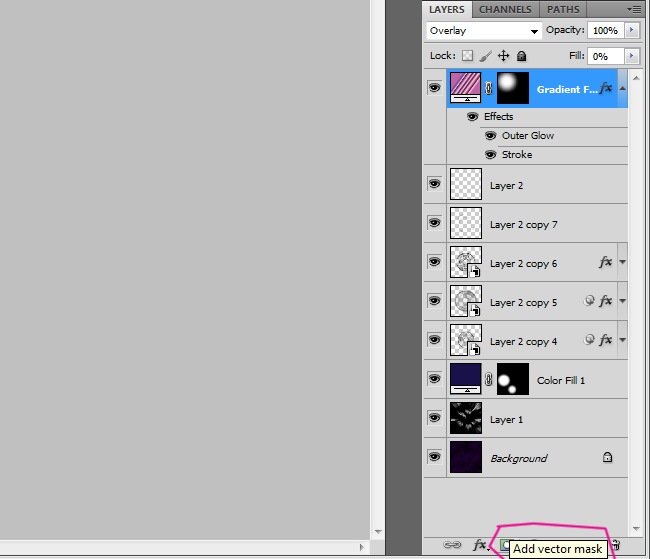Select the Background layer name

[x=519, y=458]
